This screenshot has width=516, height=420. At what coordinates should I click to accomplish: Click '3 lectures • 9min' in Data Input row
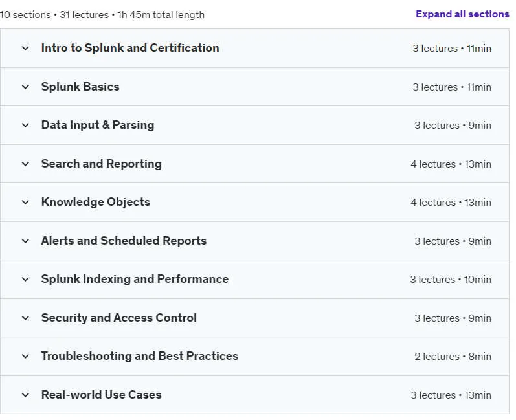453,126
